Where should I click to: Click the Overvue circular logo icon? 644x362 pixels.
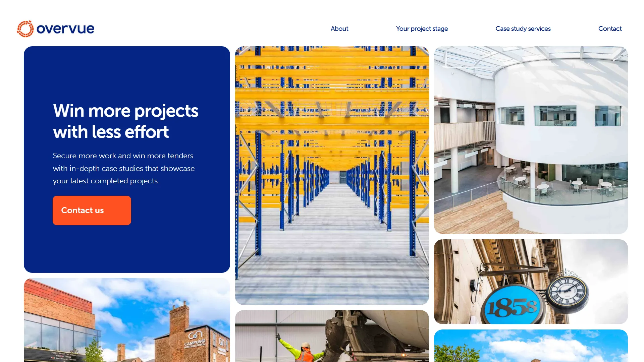25,28
